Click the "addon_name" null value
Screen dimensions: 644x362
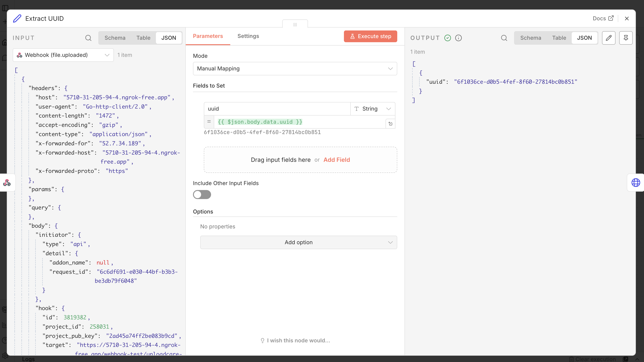tap(103, 263)
